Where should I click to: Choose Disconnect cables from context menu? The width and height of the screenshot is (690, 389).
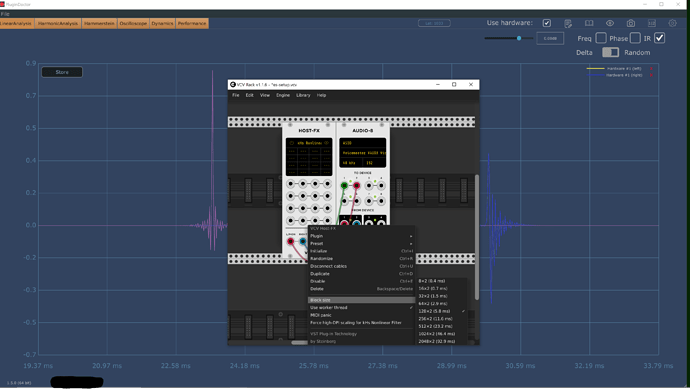click(x=361, y=266)
